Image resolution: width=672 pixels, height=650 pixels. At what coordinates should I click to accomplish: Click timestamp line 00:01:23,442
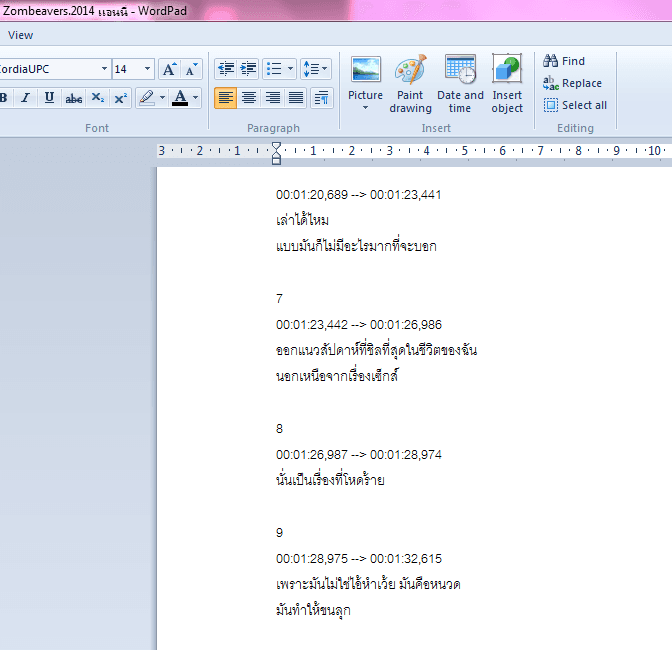click(x=359, y=325)
